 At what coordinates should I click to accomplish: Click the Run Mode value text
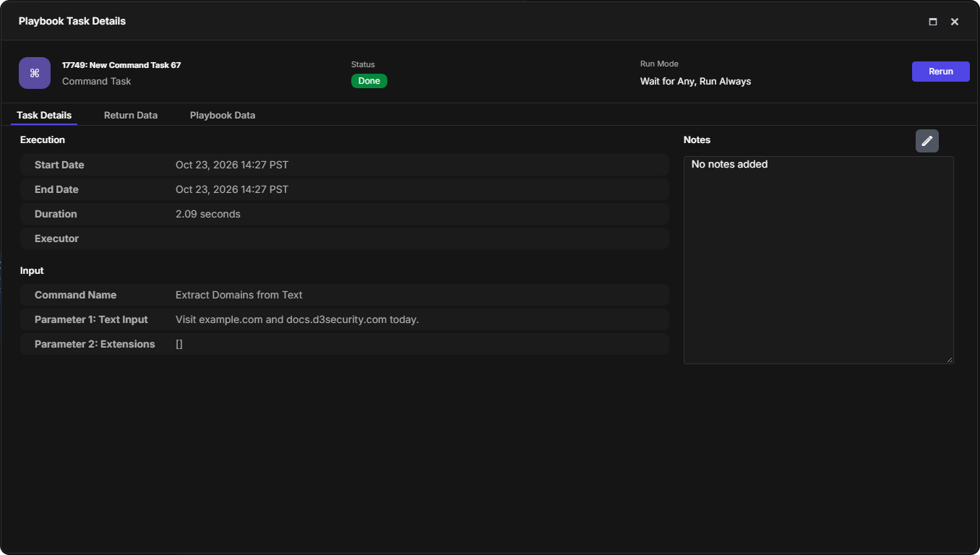[695, 82]
